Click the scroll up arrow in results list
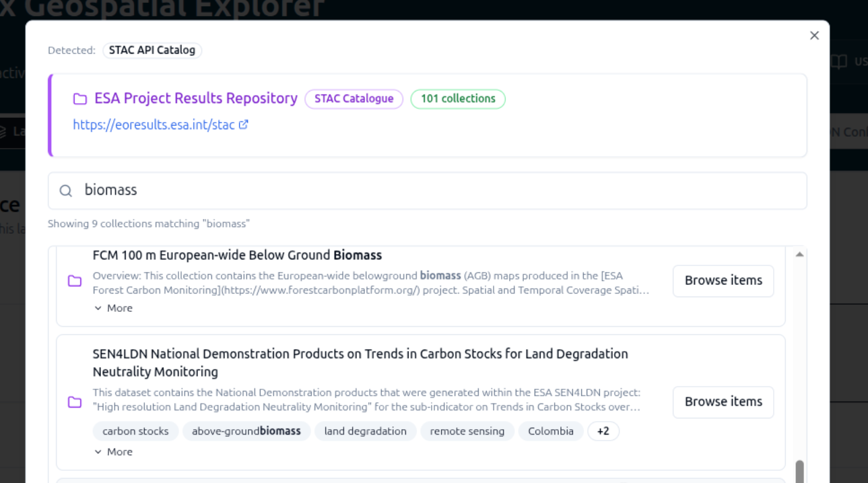The width and height of the screenshot is (868, 483). pyautogui.click(x=799, y=255)
